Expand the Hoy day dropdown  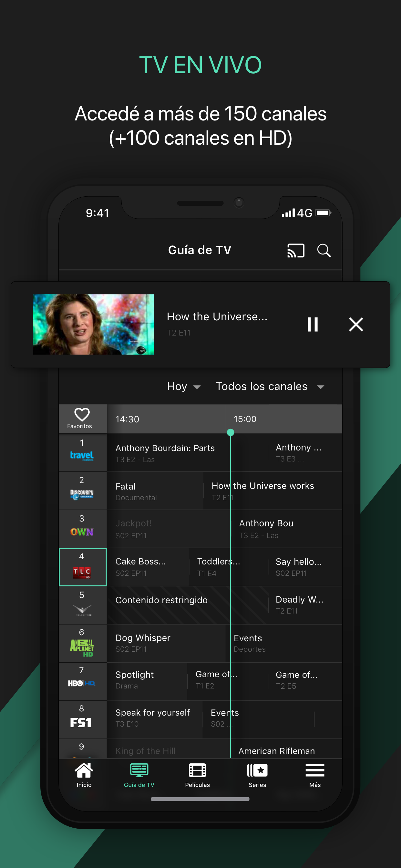click(x=184, y=387)
